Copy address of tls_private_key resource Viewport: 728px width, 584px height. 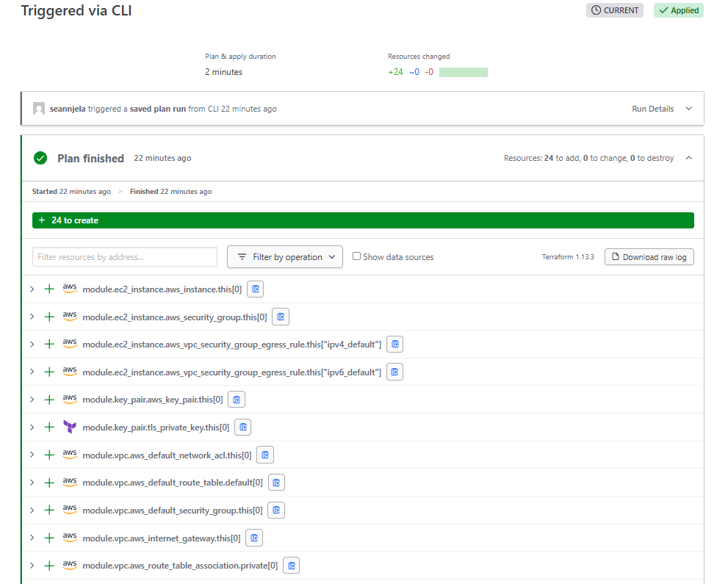coord(242,427)
